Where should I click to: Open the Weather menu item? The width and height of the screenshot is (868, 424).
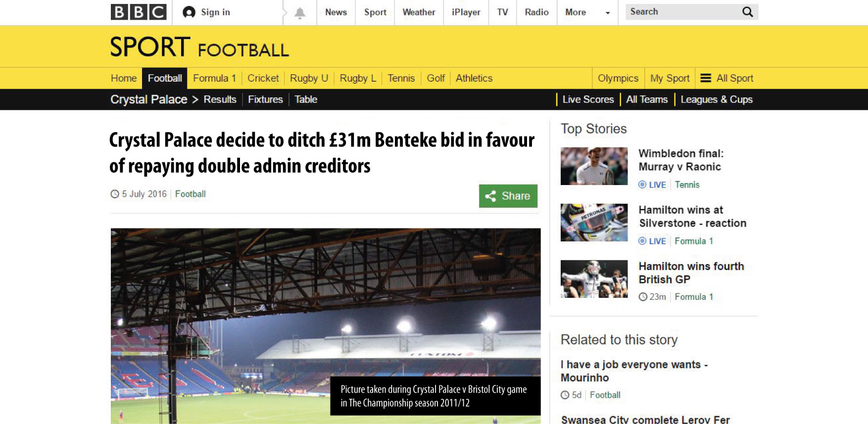tap(419, 12)
